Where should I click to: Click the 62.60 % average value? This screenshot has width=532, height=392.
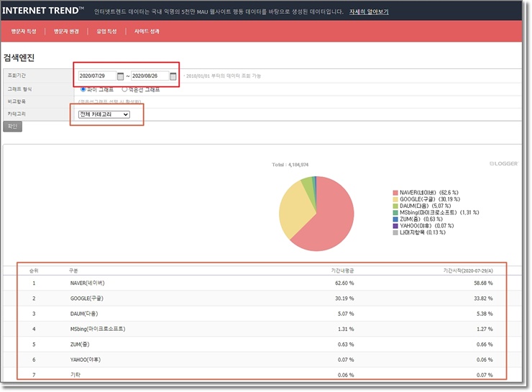(344, 283)
